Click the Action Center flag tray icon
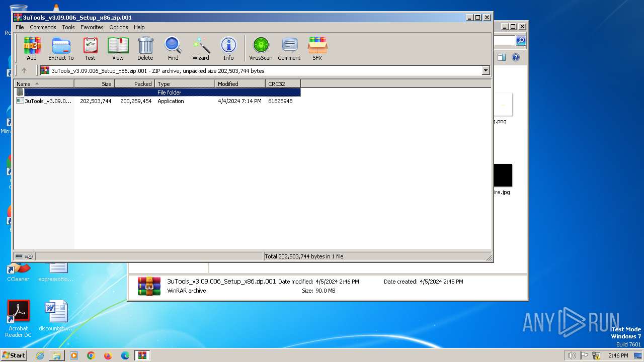This screenshot has width=644, height=362. point(585,355)
